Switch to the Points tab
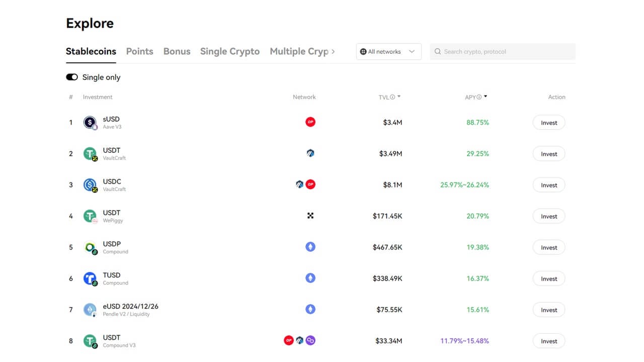 click(139, 51)
